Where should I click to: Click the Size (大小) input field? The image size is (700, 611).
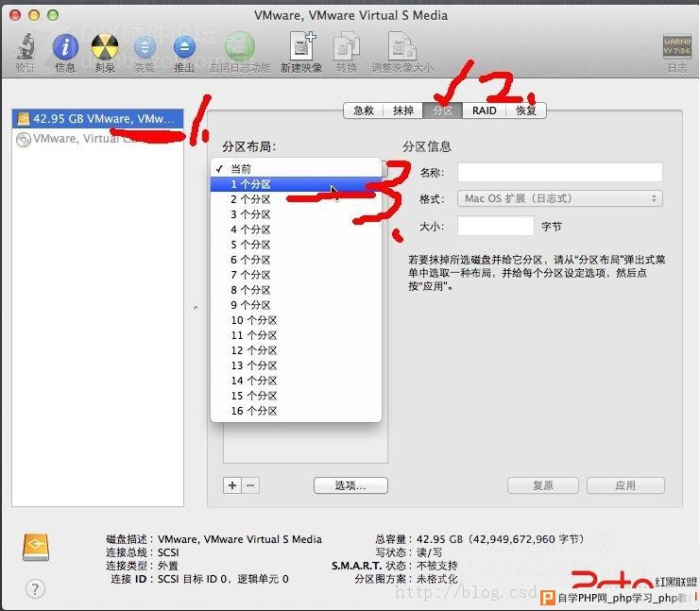pyautogui.click(x=496, y=226)
